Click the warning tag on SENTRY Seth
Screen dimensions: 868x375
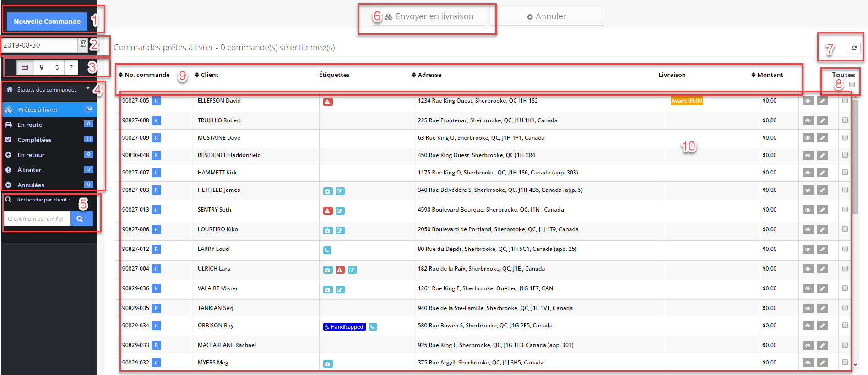[328, 211]
